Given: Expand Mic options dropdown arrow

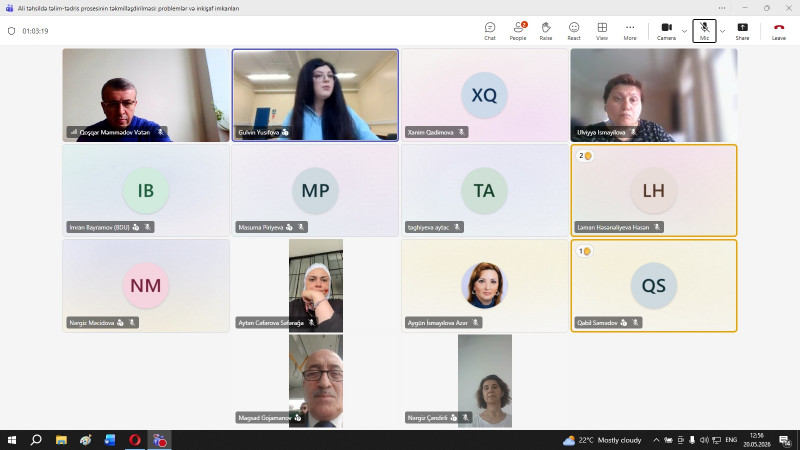Looking at the screenshot, I should [722, 31].
